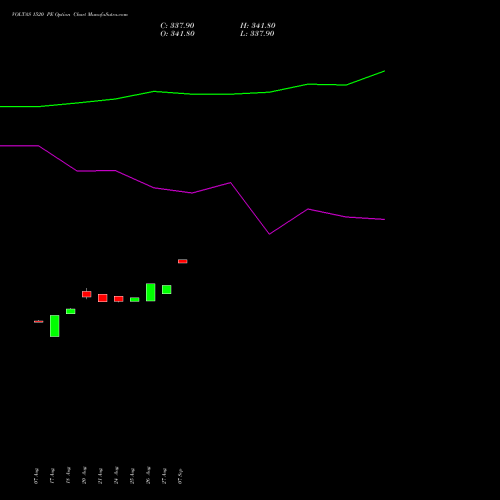Click the green upper indicator line
Screen dimensions: 500x500
192,94
